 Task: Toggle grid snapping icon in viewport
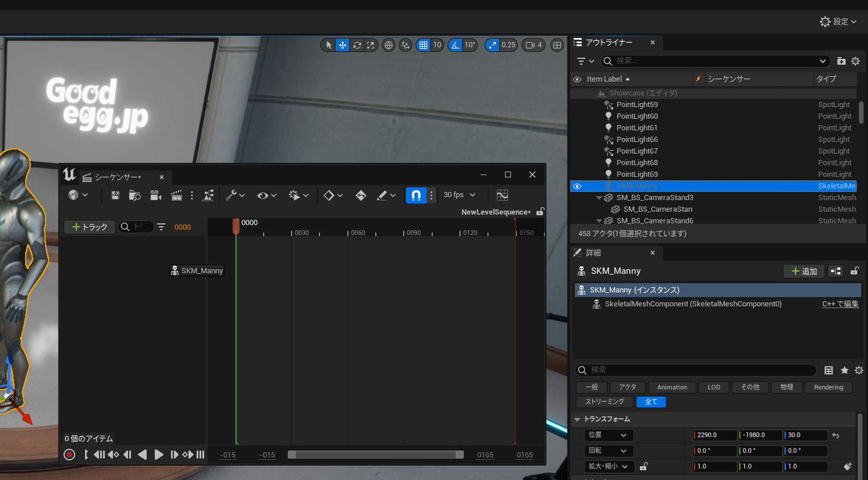tap(423, 45)
